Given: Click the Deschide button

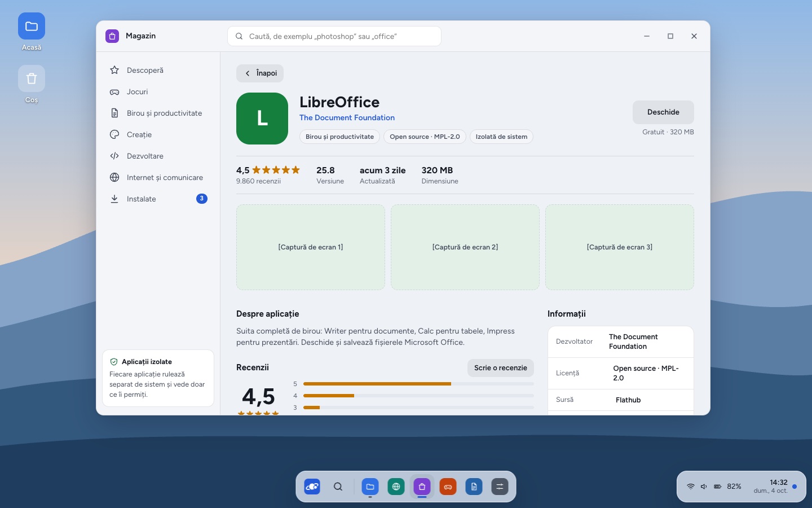Looking at the screenshot, I should tap(663, 112).
